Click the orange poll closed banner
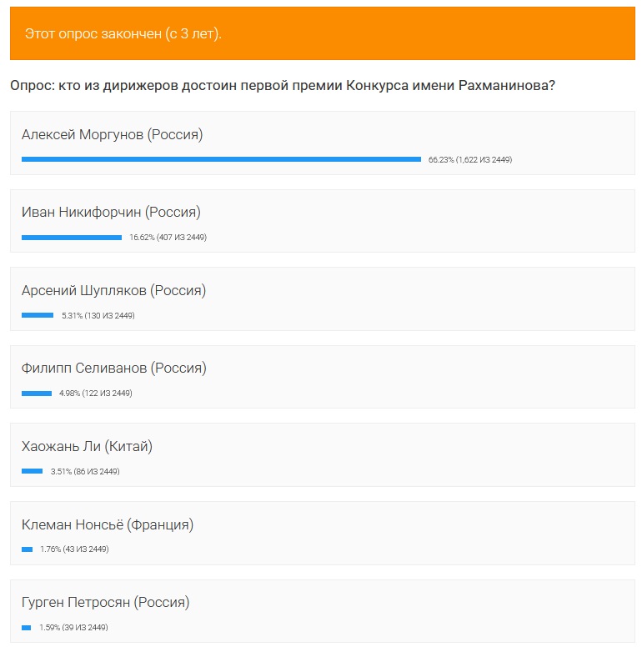This screenshot has height=672, width=642. 323,33
